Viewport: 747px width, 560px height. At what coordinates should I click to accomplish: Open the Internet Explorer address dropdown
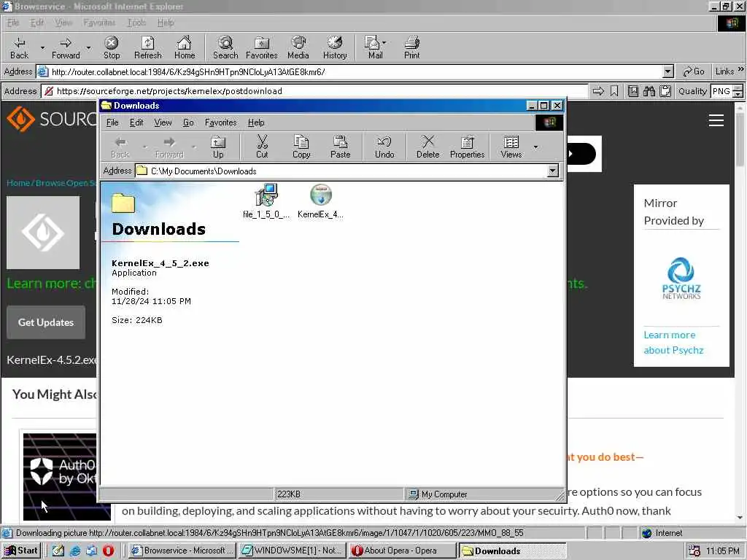pos(668,72)
